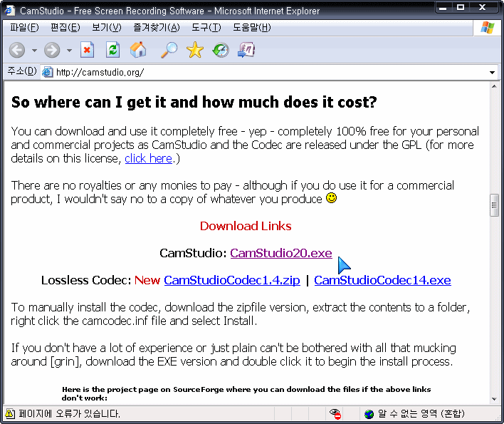Open the 도움말(H) menu
The image size is (504, 424).
point(252,28)
